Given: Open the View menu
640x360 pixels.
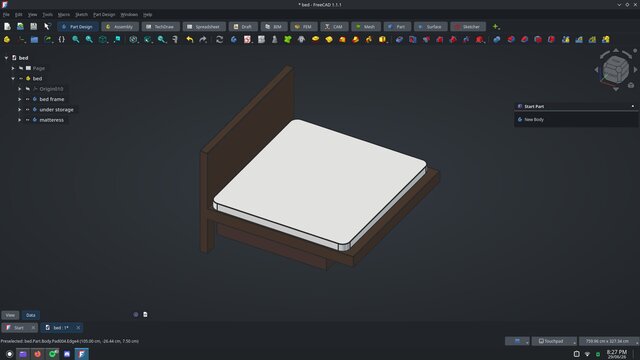Looking at the screenshot, I should 32,15.
